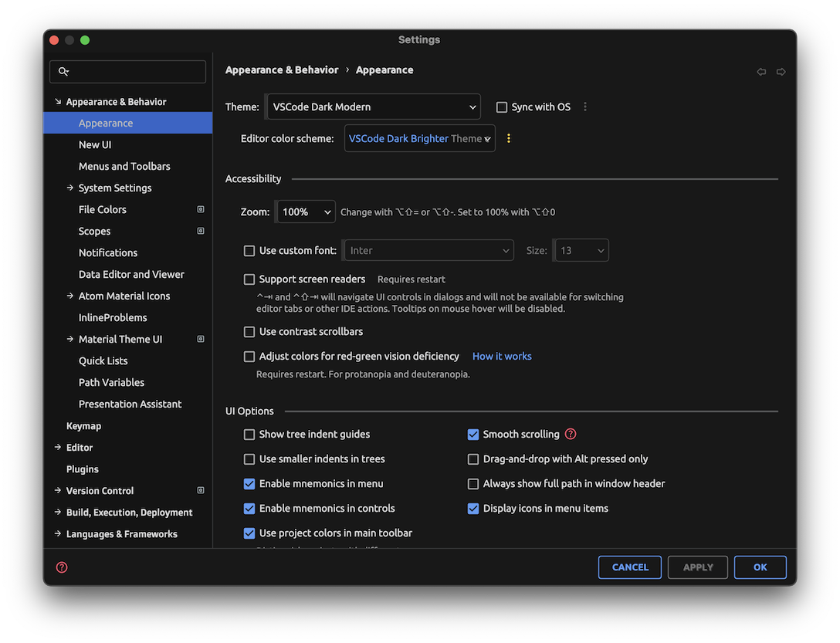840x643 pixels.
Task: Open the Zoom level dropdown
Action: click(305, 212)
